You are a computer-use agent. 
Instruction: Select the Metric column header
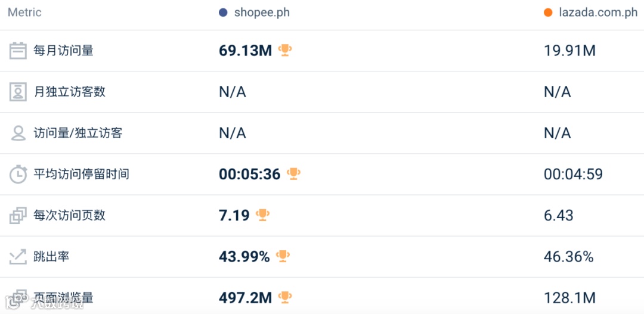(x=24, y=13)
